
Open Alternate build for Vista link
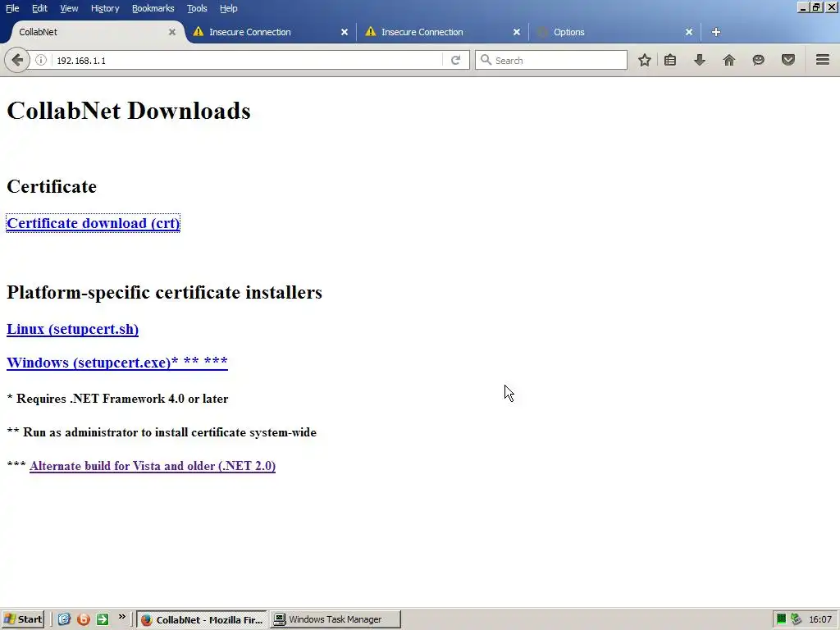point(153,466)
